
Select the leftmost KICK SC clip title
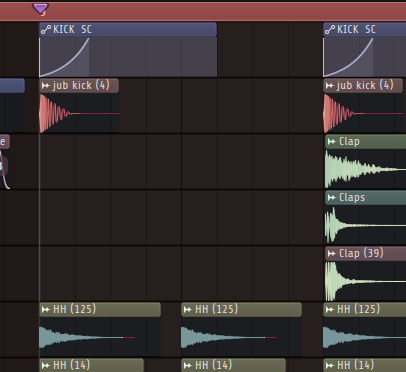click(x=72, y=29)
